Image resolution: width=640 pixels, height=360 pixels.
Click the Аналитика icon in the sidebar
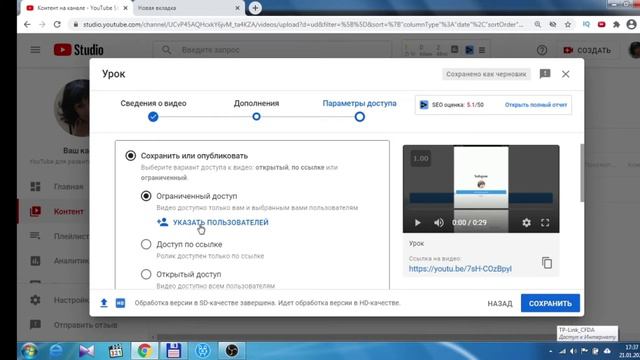point(36,260)
